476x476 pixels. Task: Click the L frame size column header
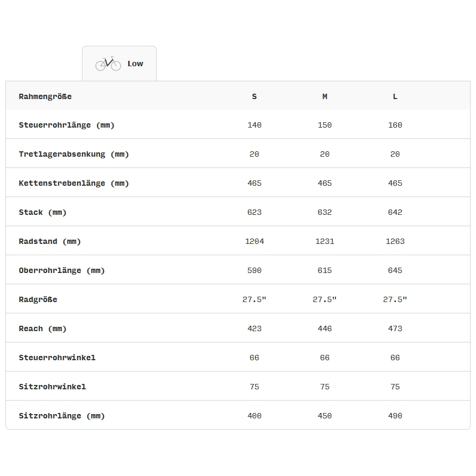pyautogui.click(x=395, y=96)
